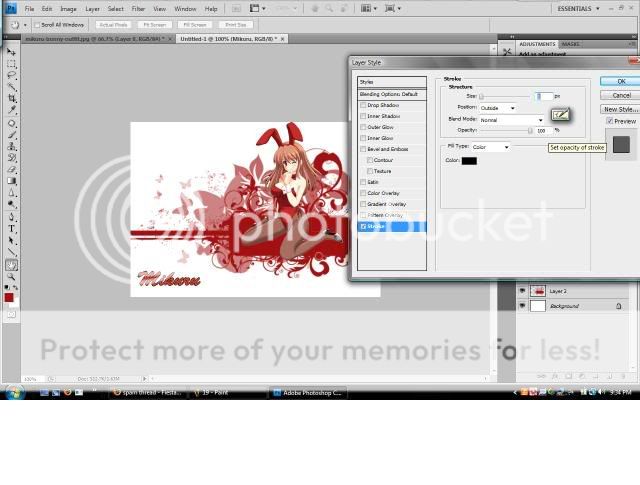Uncheck the Preview checkbox

(x=609, y=121)
